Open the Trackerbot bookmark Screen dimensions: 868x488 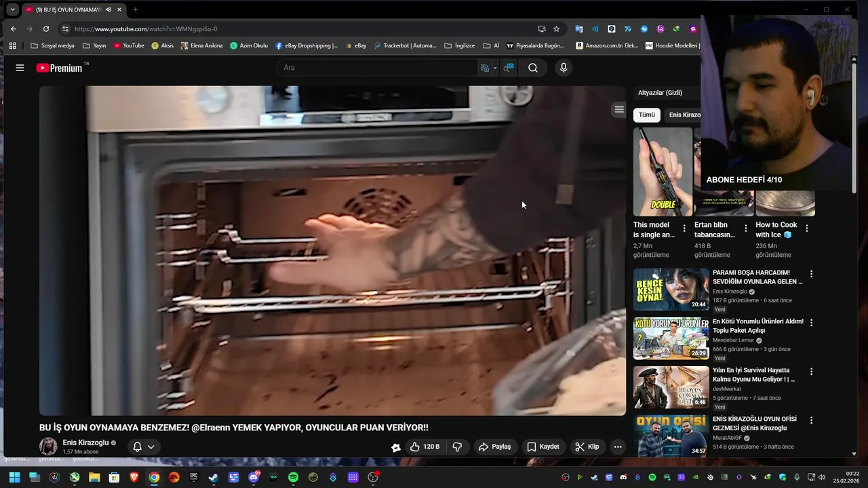click(x=406, y=45)
